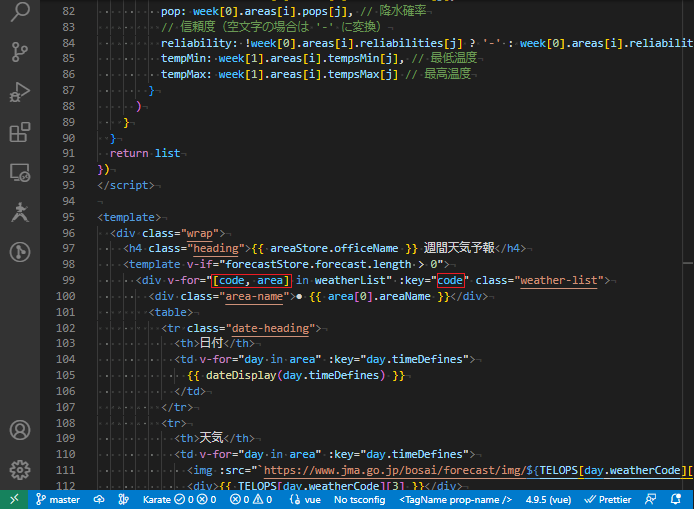This screenshot has height=509, width=694.
Task: Click the 日付 table header text
Action: pos(211,343)
